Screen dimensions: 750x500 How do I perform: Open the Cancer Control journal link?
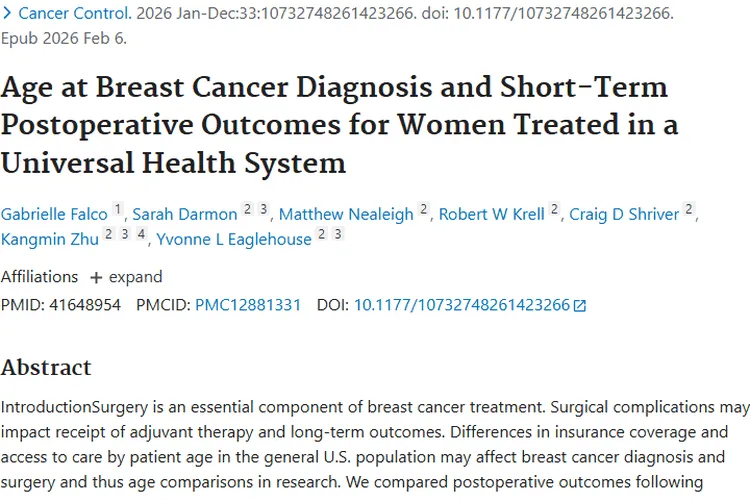pyautogui.click(x=73, y=14)
